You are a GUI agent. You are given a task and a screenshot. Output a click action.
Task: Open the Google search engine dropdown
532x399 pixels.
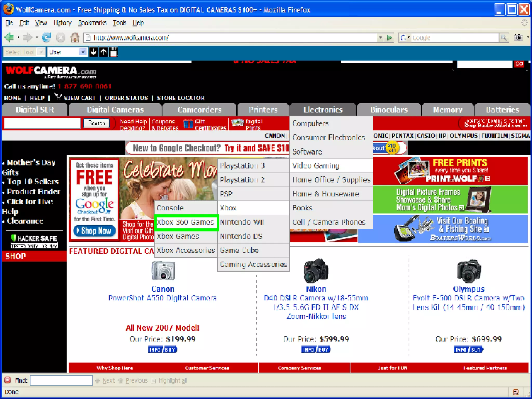click(x=405, y=38)
